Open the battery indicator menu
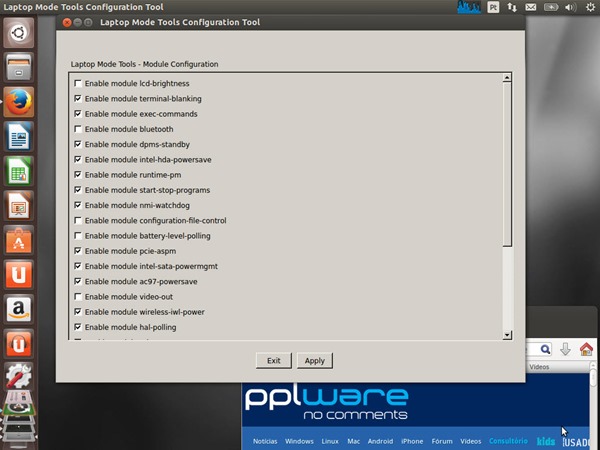The width and height of the screenshot is (600, 450). pos(551,7)
